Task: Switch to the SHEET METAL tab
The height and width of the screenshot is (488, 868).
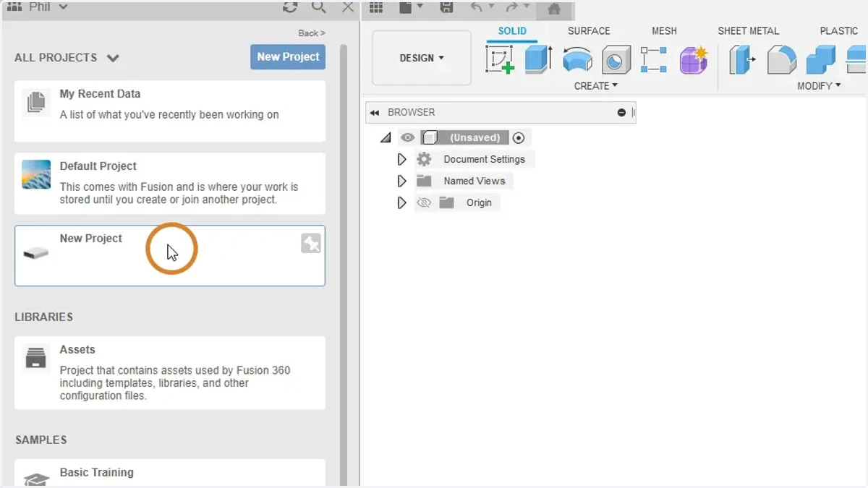Action: [749, 31]
